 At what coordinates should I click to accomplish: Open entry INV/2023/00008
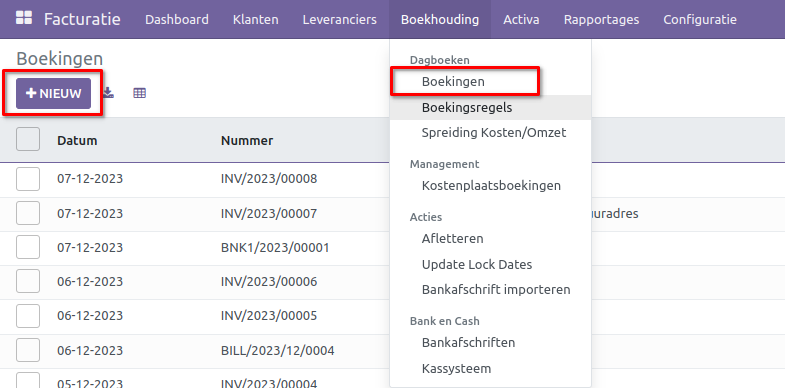pyautogui.click(x=269, y=179)
